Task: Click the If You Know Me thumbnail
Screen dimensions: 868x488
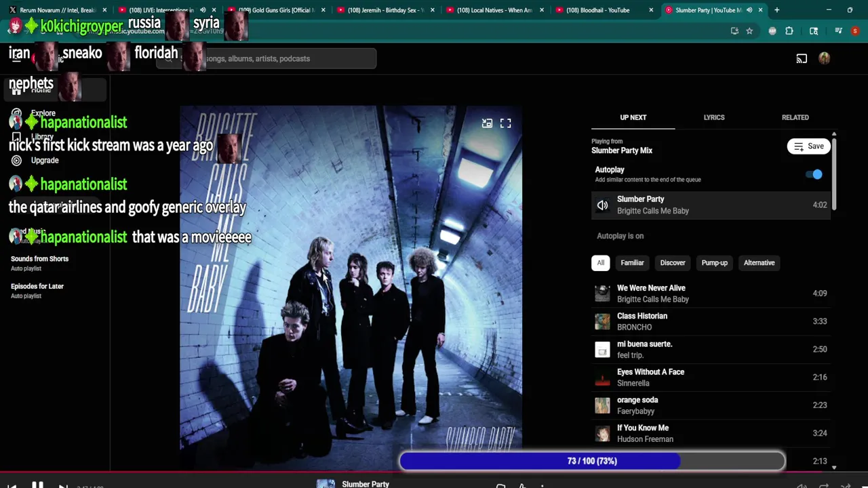Action: tap(602, 434)
